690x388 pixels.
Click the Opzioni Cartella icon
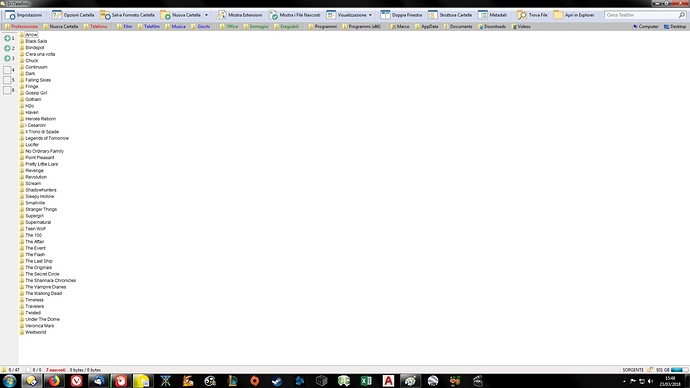point(57,15)
